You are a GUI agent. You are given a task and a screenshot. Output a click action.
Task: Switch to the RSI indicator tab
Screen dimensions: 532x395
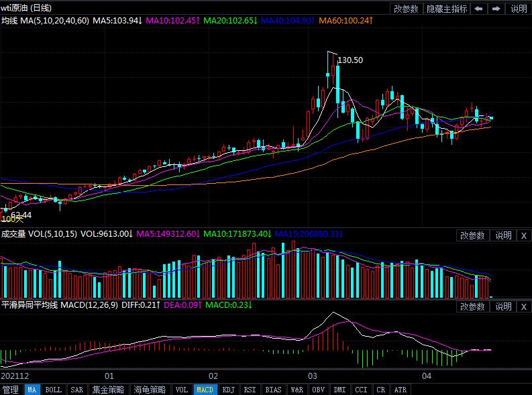(250, 390)
